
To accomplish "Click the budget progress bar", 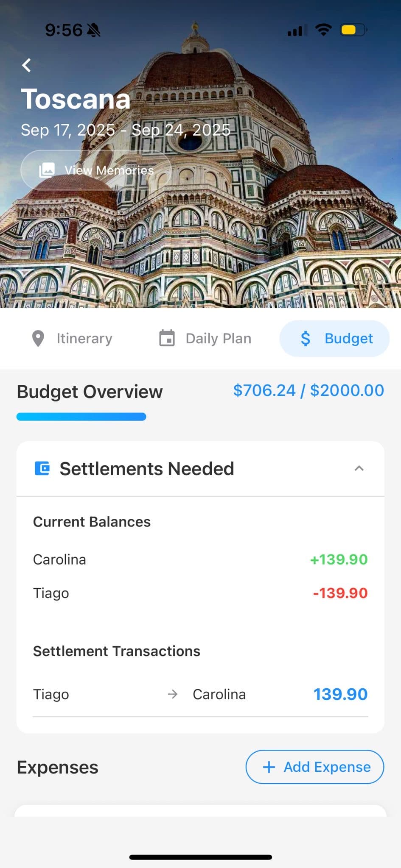I will 81,417.
